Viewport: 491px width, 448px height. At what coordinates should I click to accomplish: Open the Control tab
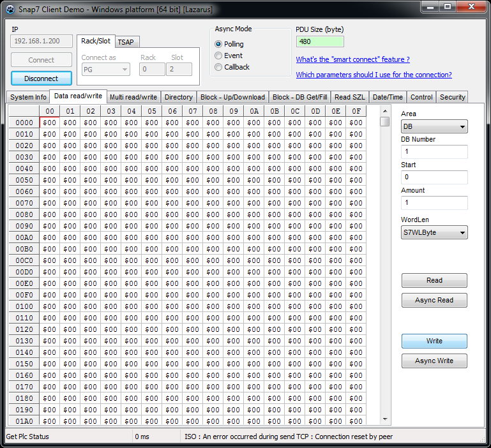coord(421,97)
